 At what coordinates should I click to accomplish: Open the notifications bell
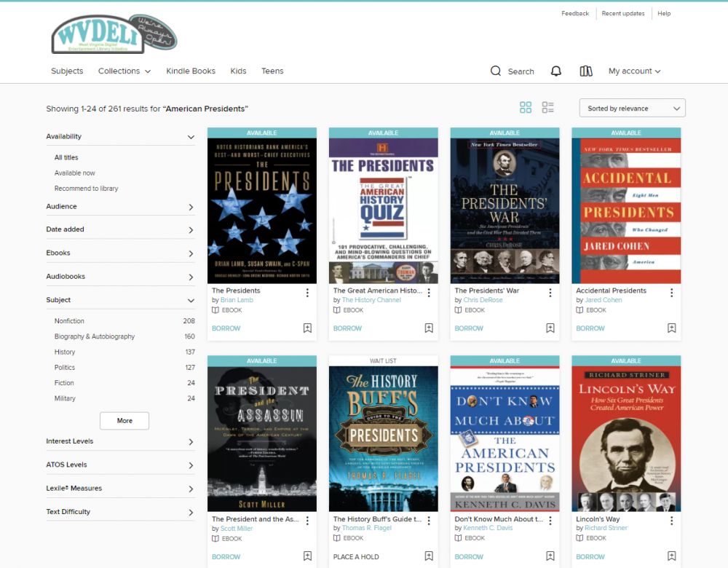[555, 71]
